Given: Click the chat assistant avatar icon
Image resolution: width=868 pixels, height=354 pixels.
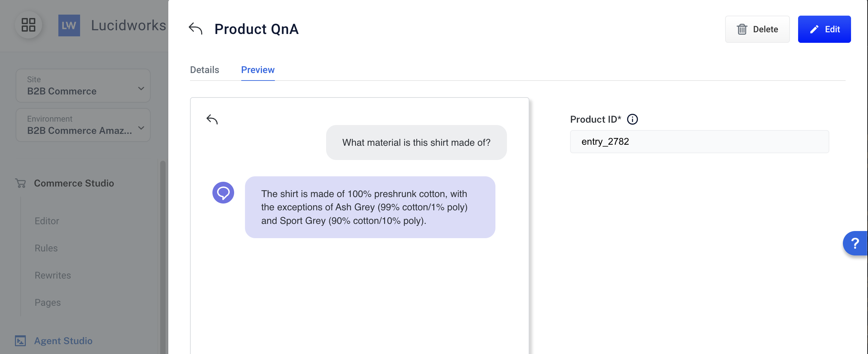Looking at the screenshot, I should pos(223,193).
